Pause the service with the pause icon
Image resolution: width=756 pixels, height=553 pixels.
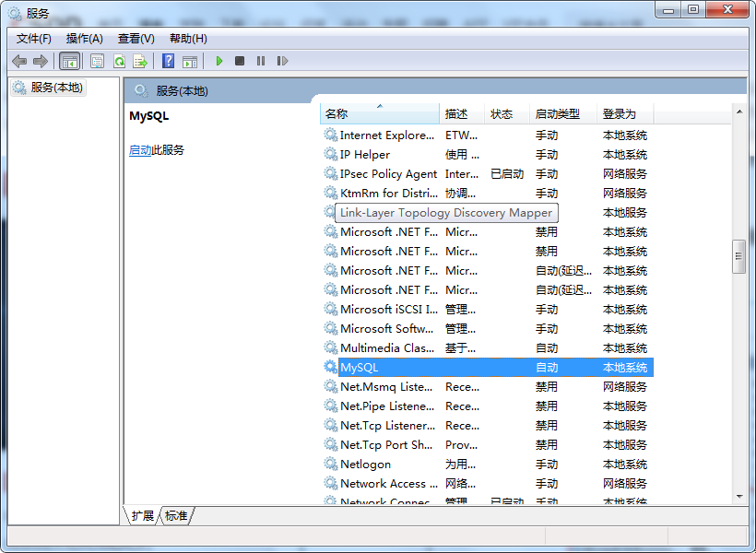click(x=259, y=61)
